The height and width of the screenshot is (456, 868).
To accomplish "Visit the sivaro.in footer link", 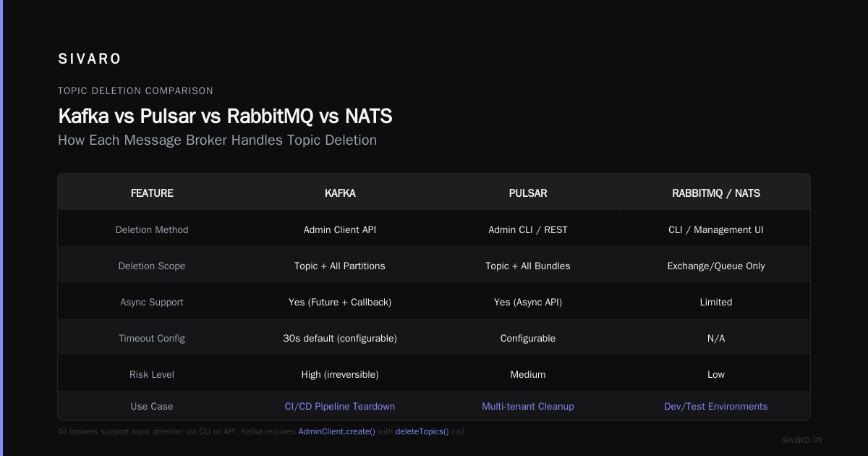I will (801, 439).
